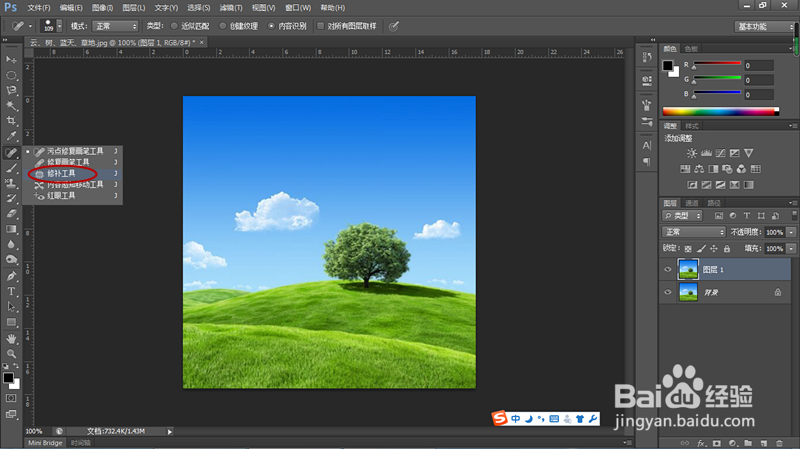Select the History Brush tool

(11, 198)
